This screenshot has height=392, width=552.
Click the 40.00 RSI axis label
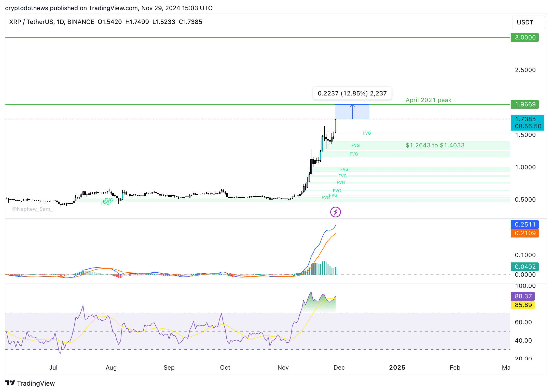coord(523,341)
